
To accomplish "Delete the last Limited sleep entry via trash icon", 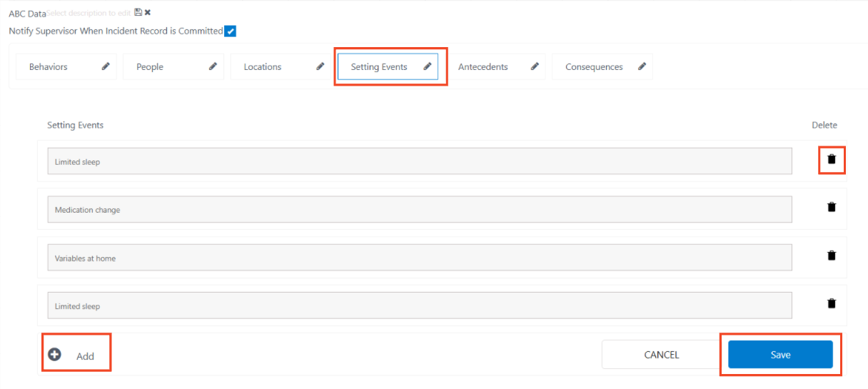I will [831, 303].
